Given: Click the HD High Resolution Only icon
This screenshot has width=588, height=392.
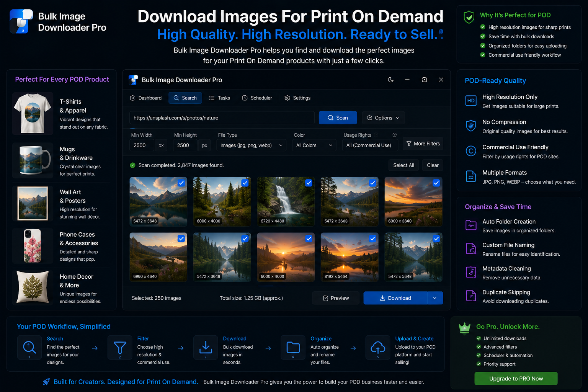Looking at the screenshot, I should 471,101.
